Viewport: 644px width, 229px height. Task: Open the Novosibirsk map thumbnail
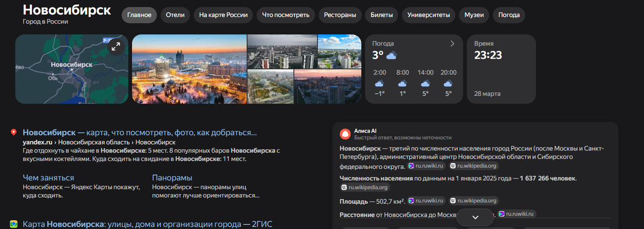point(72,69)
